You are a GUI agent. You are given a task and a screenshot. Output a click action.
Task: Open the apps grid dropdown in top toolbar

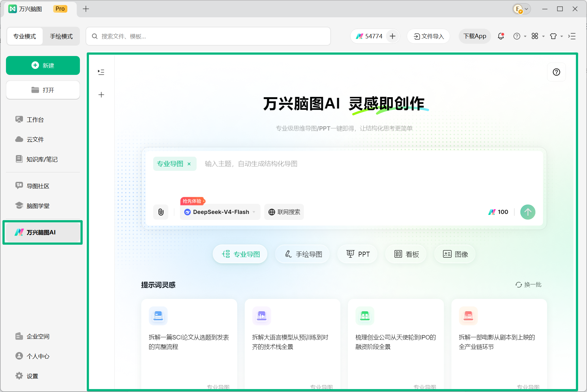(x=538, y=36)
